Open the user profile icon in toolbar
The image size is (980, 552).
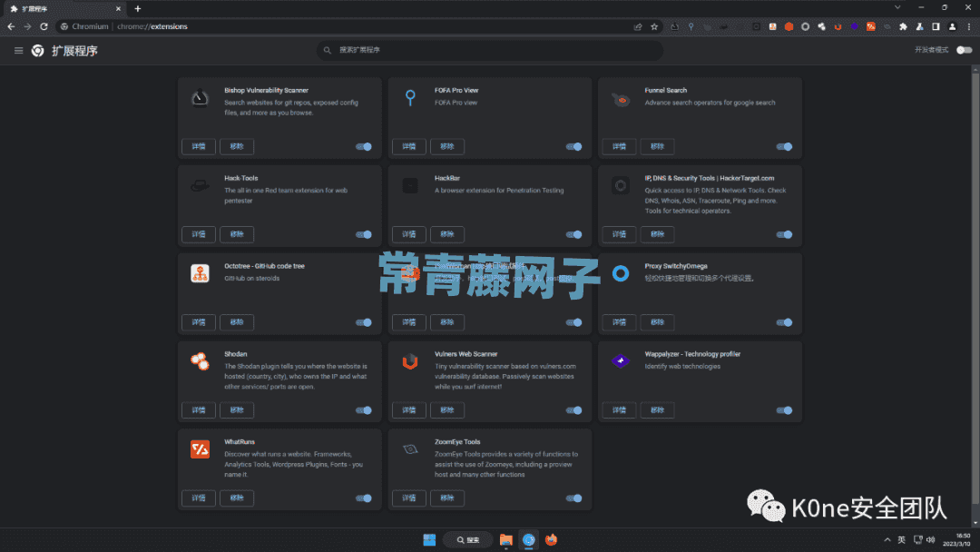(x=952, y=26)
